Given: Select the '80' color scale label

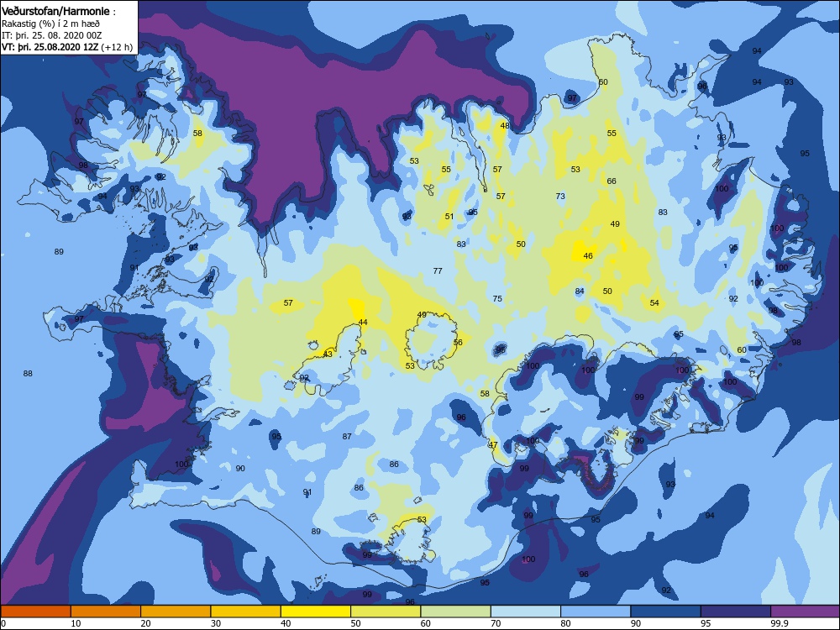Looking at the screenshot, I should [x=565, y=623].
